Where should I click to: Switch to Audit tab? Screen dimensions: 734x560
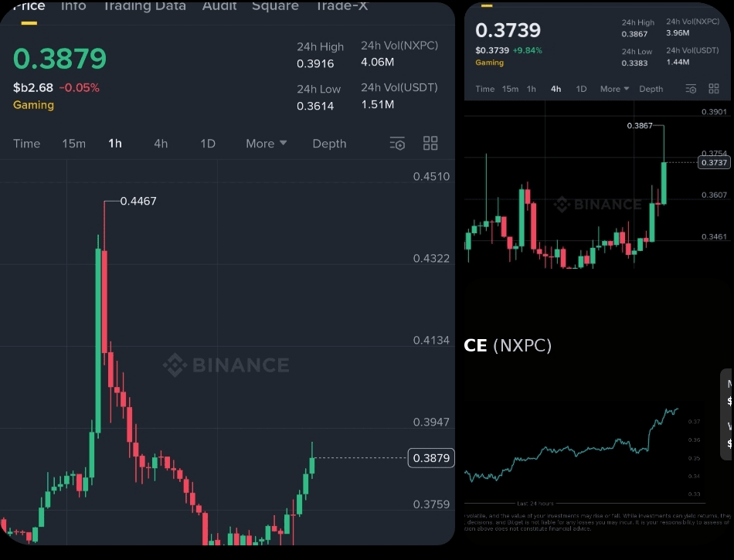coord(219,6)
